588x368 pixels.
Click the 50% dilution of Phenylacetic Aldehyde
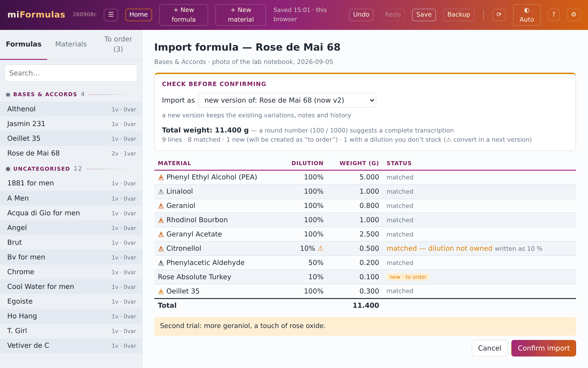316,263
